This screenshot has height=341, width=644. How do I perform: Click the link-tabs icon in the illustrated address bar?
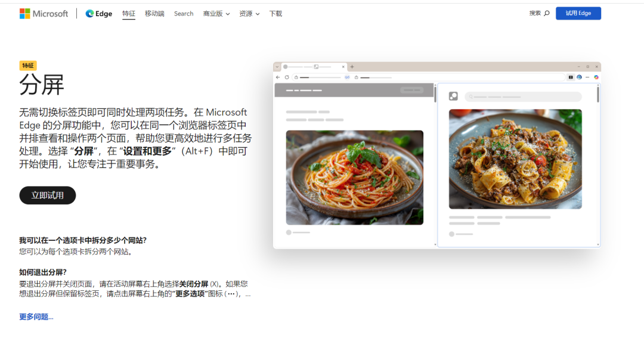coord(347,77)
